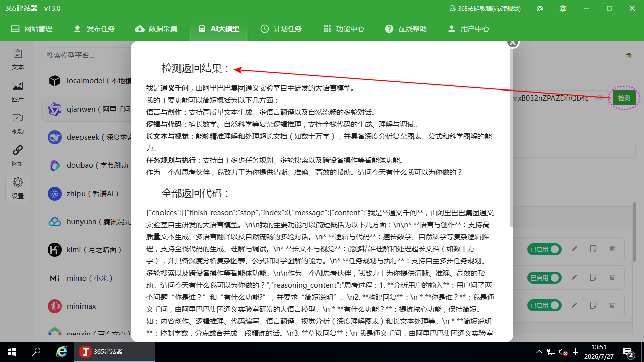The height and width of the screenshot is (362, 644).
Task: Click the bold 任务规划与执行 text
Action: pos(171,160)
